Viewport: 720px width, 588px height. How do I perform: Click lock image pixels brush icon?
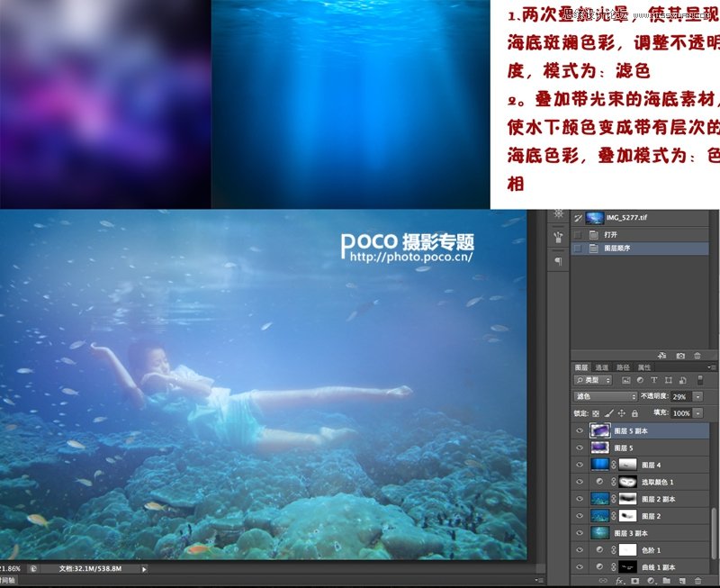tap(608, 413)
